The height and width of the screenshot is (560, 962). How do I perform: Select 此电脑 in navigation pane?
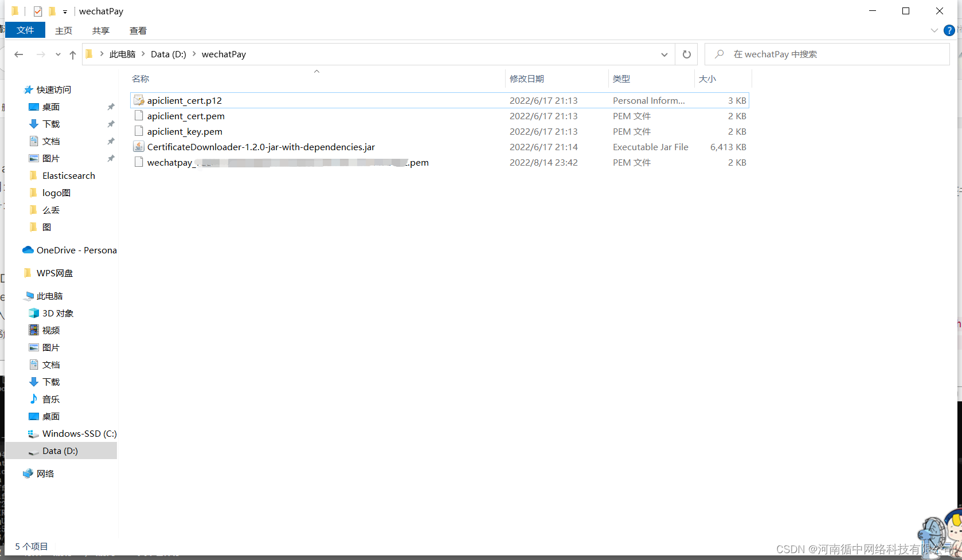pos(49,296)
